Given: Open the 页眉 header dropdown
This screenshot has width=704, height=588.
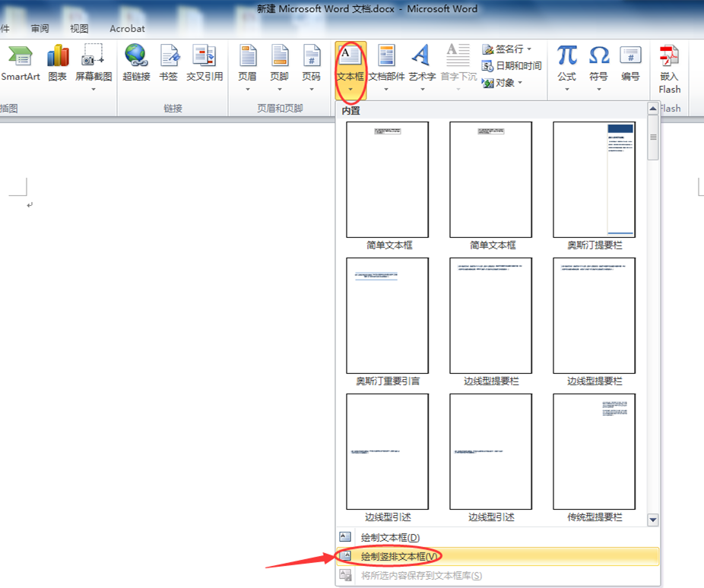Looking at the screenshot, I should coord(247,68).
